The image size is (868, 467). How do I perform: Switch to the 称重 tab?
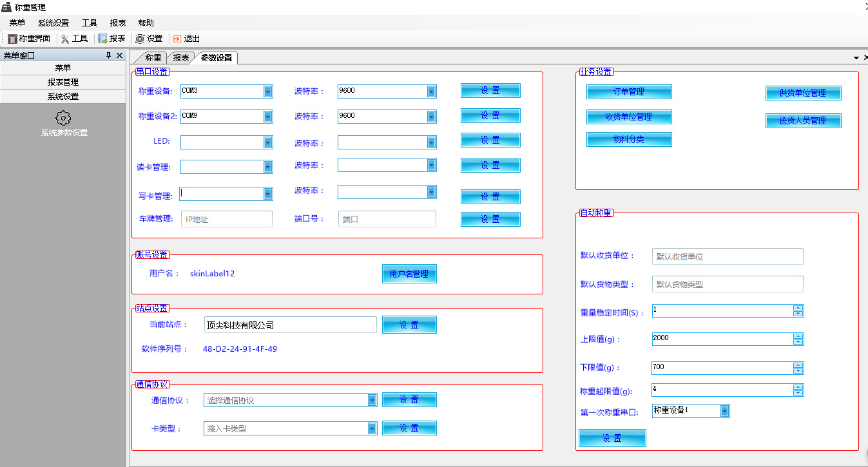click(x=153, y=57)
